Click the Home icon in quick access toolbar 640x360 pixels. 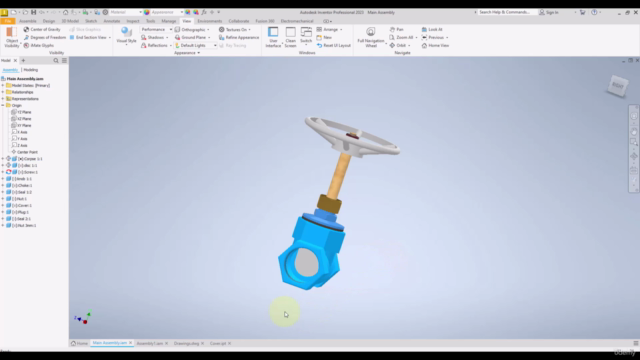pos(65,12)
